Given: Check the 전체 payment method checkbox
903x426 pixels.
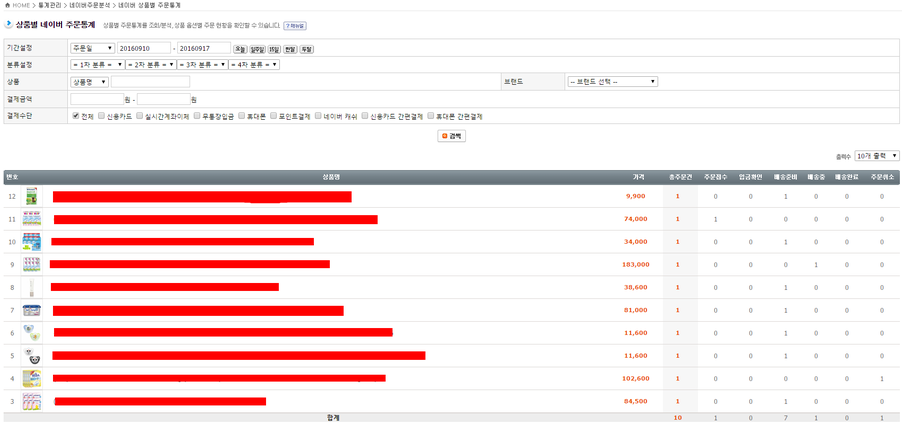Looking at the screenshot, I should click(76, 116).
